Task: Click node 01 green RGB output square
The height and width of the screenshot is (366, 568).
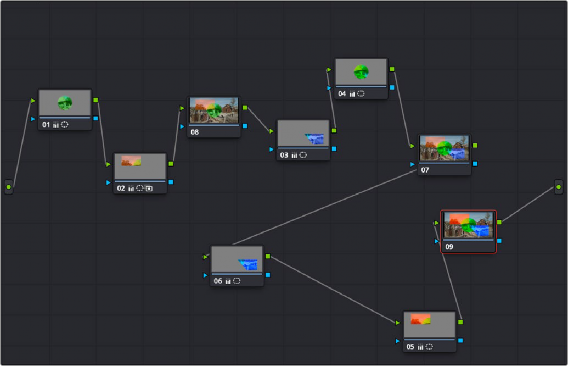Action: coord(96,100)
